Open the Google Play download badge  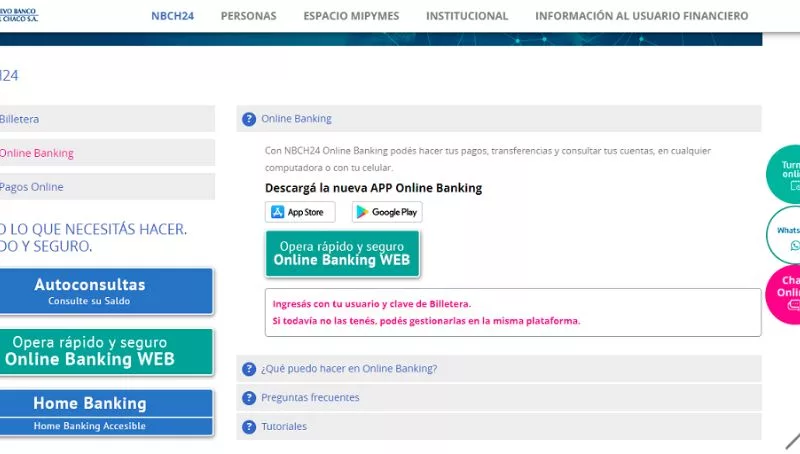[387, 212]
